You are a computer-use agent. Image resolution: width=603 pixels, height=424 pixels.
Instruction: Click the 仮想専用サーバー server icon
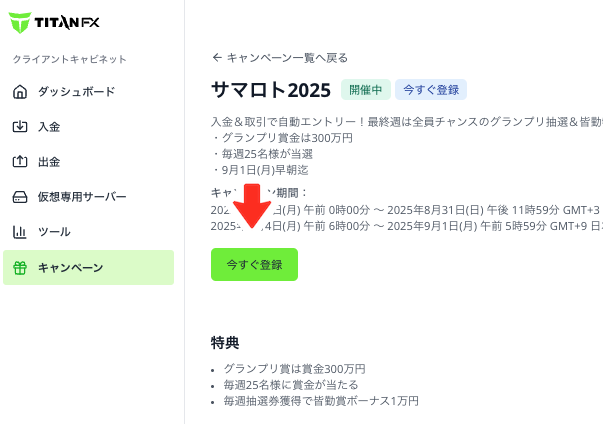20,197
